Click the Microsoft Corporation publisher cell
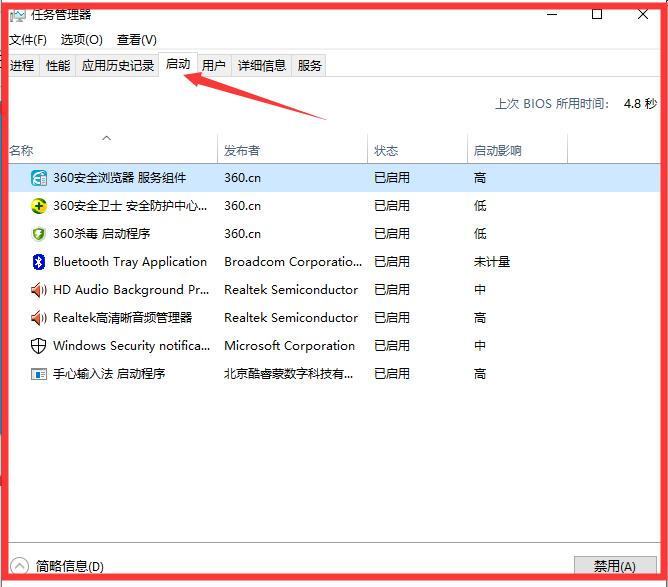Image resolution: width=668 pixels, height=587 pixels. pos(289,345)
